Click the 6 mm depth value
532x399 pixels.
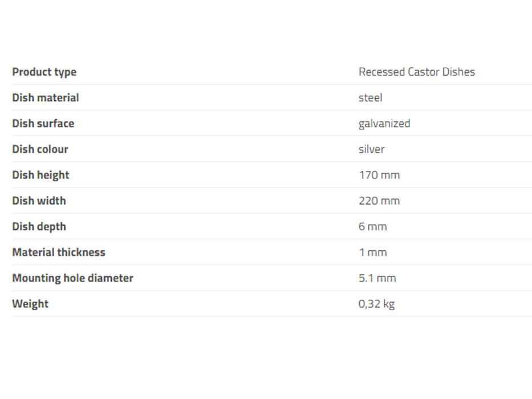pyautogui.click(x=372, y=226)
